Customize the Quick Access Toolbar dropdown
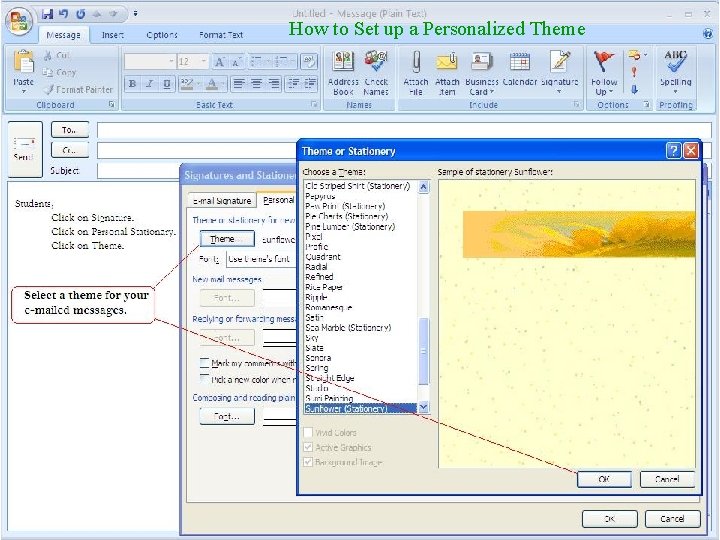 pos(135,14)
